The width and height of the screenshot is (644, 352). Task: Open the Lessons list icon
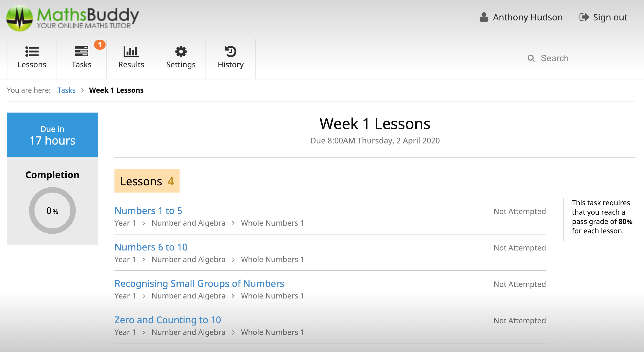(32, 52)
